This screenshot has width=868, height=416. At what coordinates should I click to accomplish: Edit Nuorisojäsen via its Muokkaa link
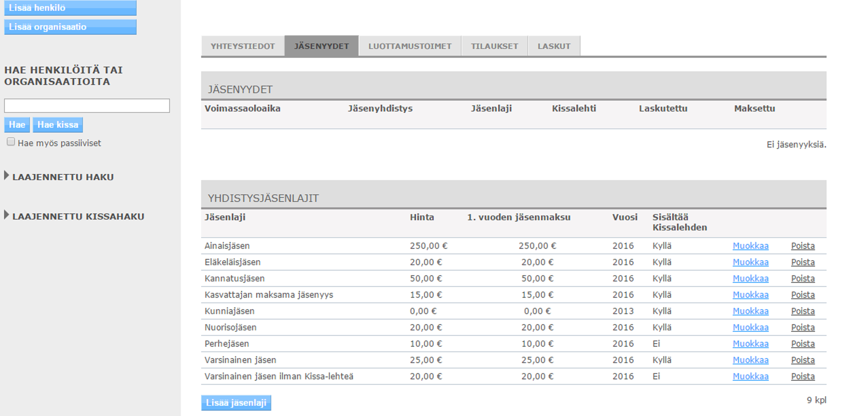pyautogui.click(x=750, y=327)
